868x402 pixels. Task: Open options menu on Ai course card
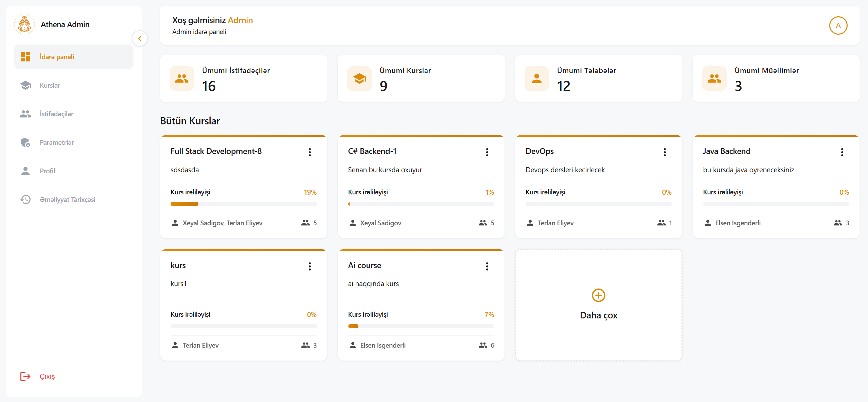[x=487, y=266]
